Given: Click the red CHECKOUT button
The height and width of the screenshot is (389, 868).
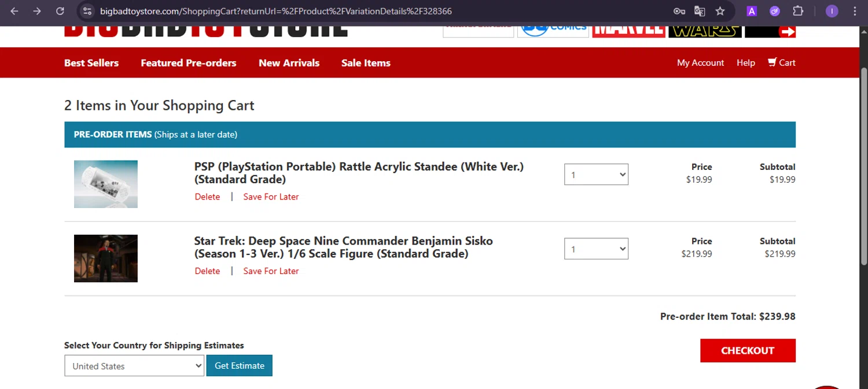Looking at the screenshot, I should (748, 351).
